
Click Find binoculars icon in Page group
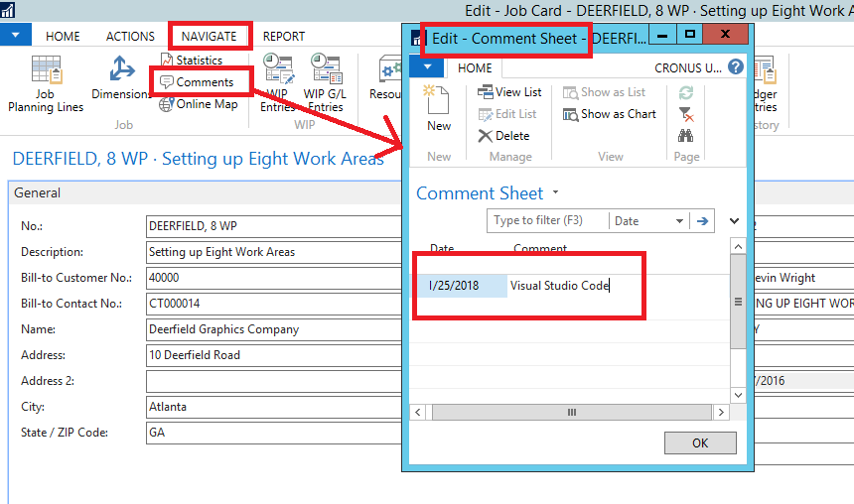(x=686, y=136)
